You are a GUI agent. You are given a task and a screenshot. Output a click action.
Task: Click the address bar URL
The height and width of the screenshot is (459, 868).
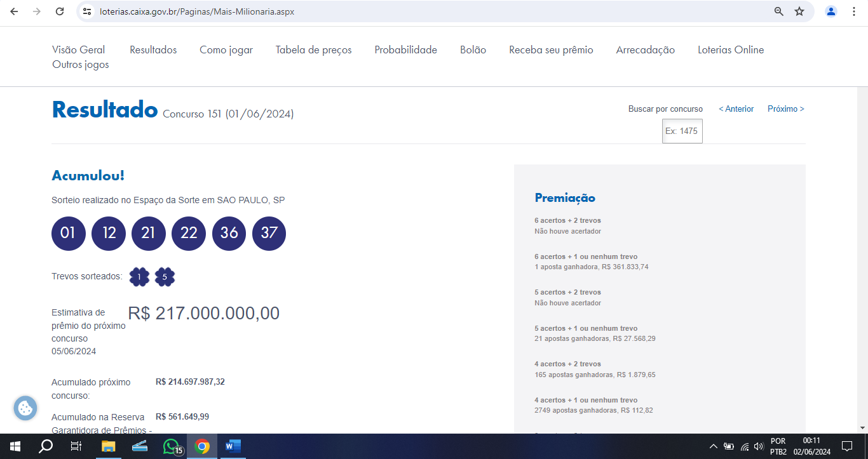point(197,11)
